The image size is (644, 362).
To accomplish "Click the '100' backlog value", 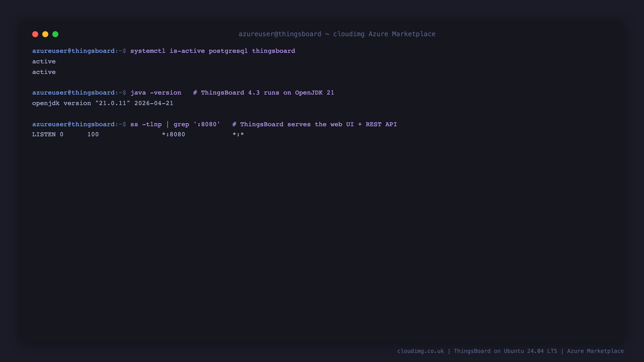I will coord(93,135).
